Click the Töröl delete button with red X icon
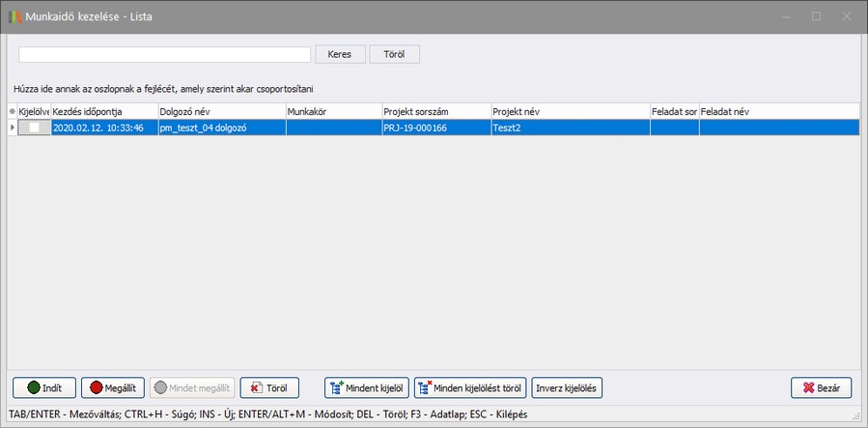Viewport: 868px width, 428px height. 269,387
